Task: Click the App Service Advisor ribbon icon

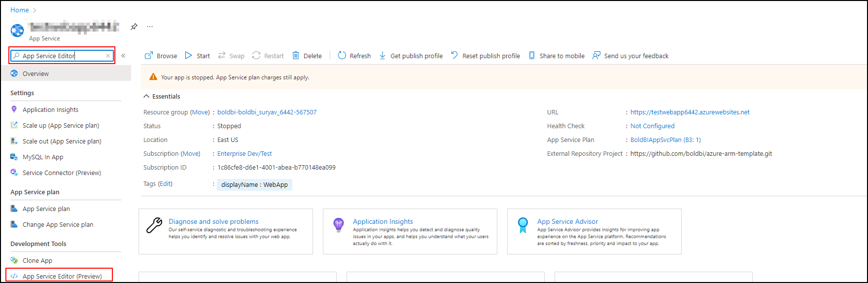Action: tap(523, 225)
